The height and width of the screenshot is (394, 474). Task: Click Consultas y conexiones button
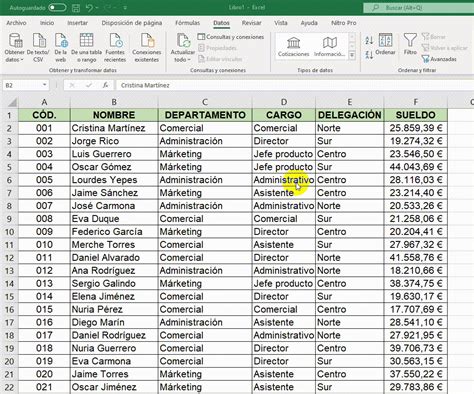(231, 37)
